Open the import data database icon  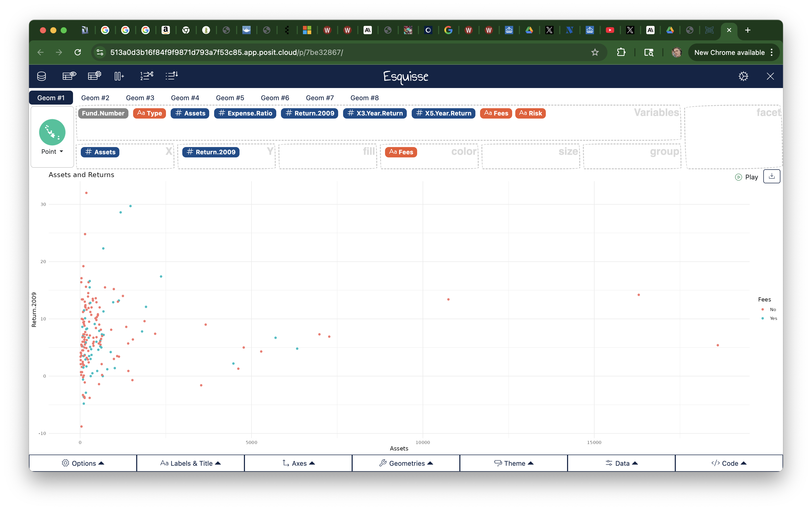pyautogui.click(x=41, y=76)
